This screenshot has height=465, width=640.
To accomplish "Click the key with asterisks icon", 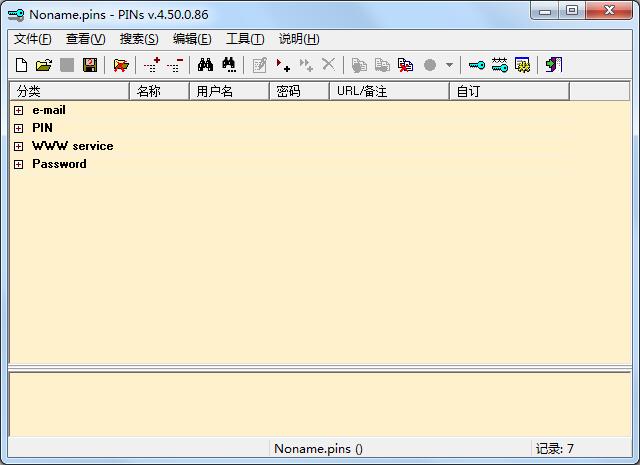I will point(500,65).
